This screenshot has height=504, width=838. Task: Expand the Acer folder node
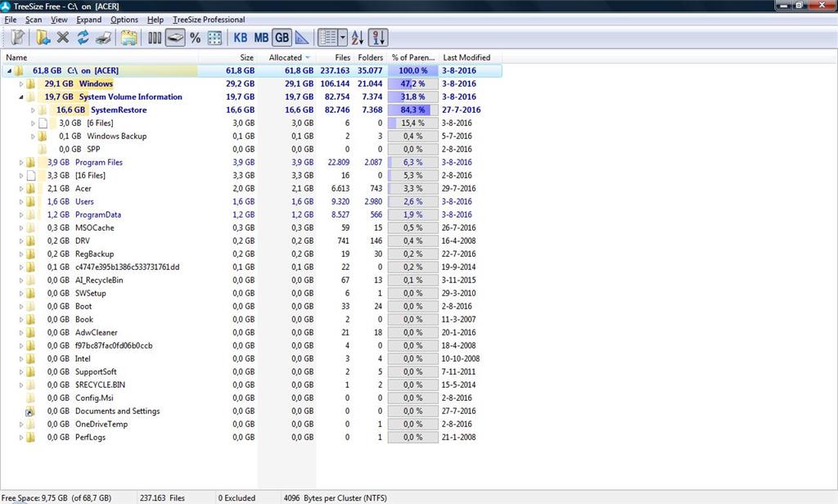coord(21,189)
